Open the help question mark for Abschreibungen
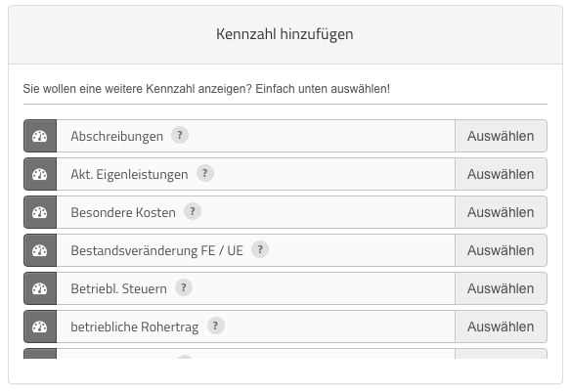The height and width of the screenshot is (392, 571). (180, 135)
